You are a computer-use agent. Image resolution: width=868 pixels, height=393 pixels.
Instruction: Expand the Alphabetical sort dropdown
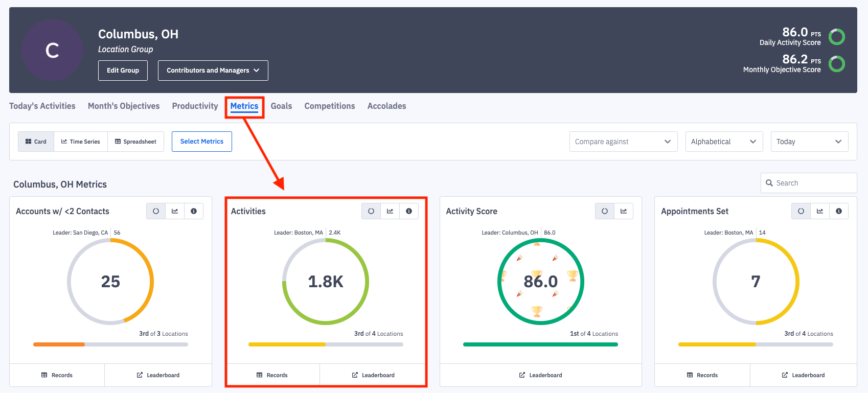(x=724, y=142)
